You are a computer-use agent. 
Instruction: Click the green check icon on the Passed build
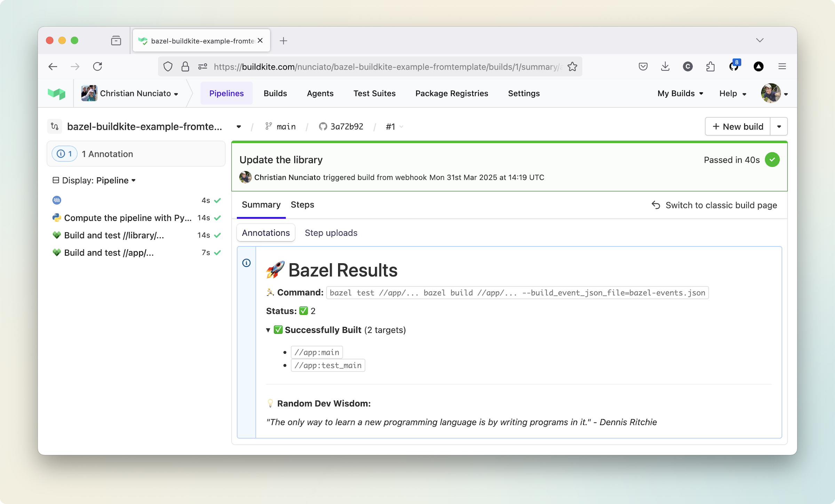[772, 160]
